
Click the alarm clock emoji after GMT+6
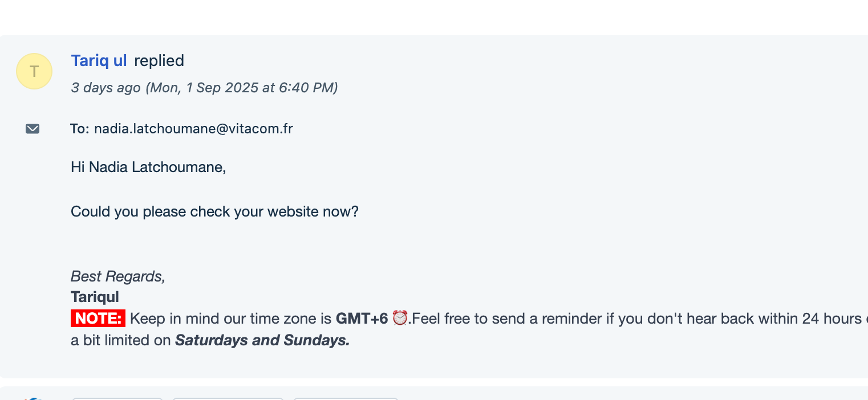[400, 318]
